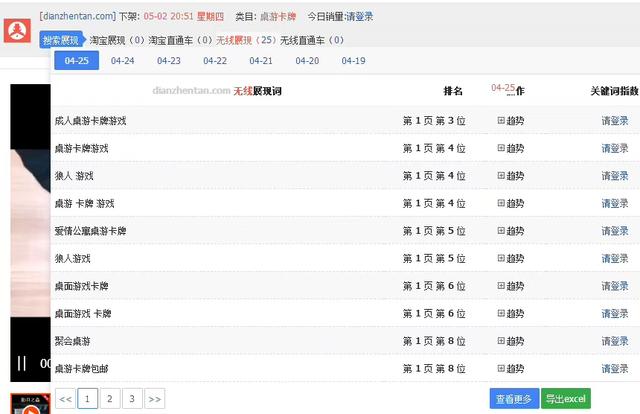Viewport: 640px width, 414px height.
Task: Switch to 淘宝展现 (0) tab
Action: [x=117, y=40]
